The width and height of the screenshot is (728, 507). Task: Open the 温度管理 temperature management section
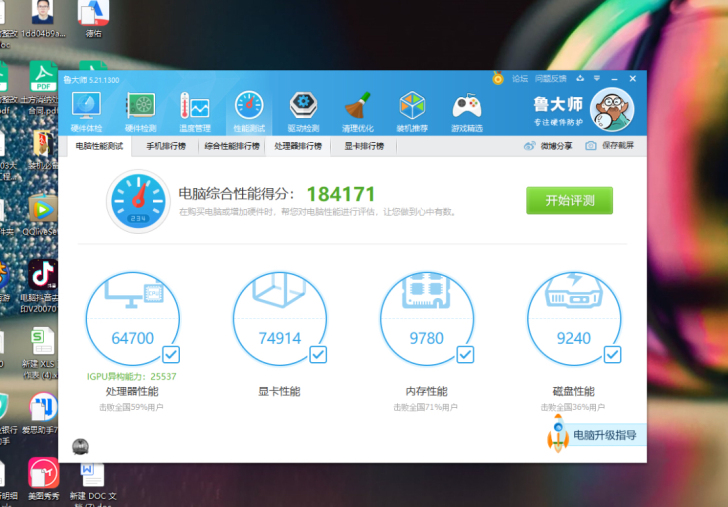pyautogui.click(x=195, y=112)
